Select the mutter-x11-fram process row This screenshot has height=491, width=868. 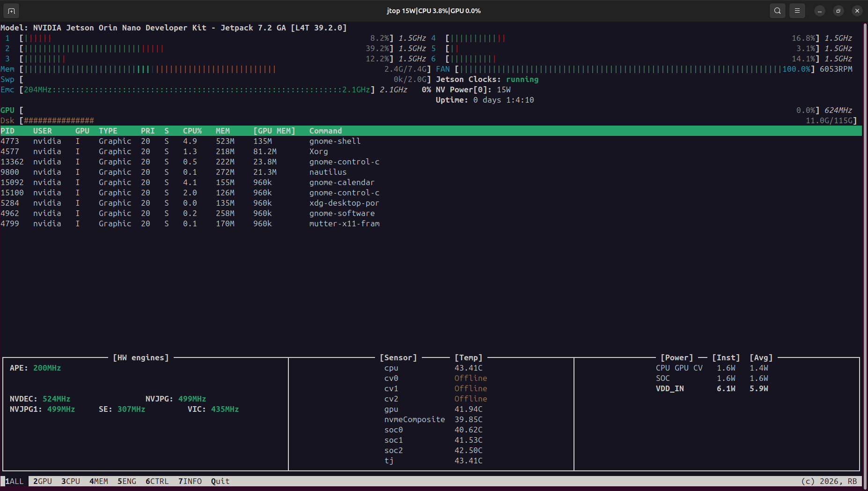[431, 223]
